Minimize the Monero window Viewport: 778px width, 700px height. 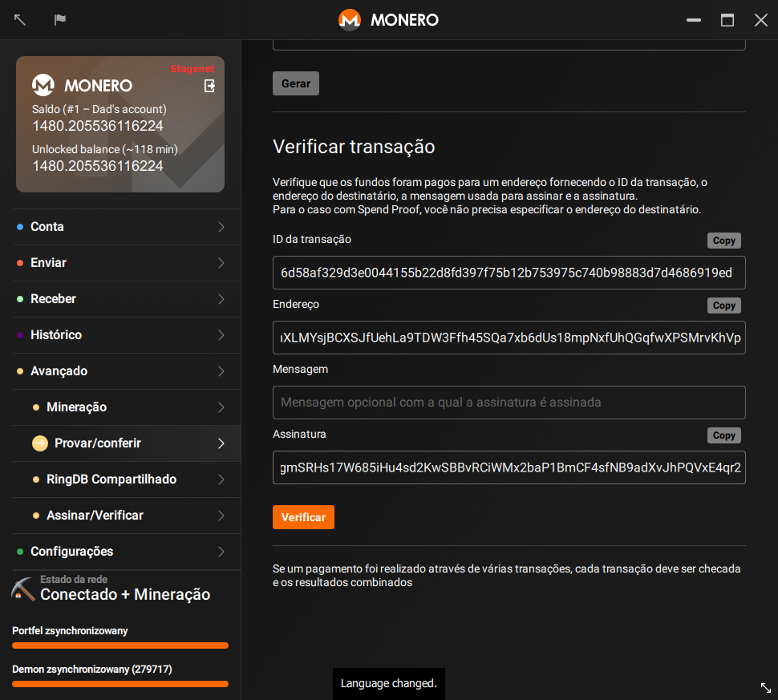(x=694, y=20)
